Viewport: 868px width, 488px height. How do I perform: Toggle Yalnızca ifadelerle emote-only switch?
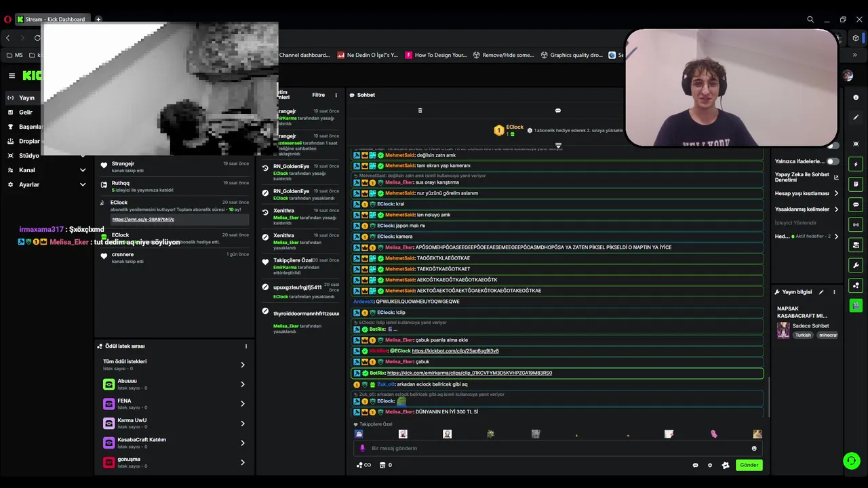point(832,161)
